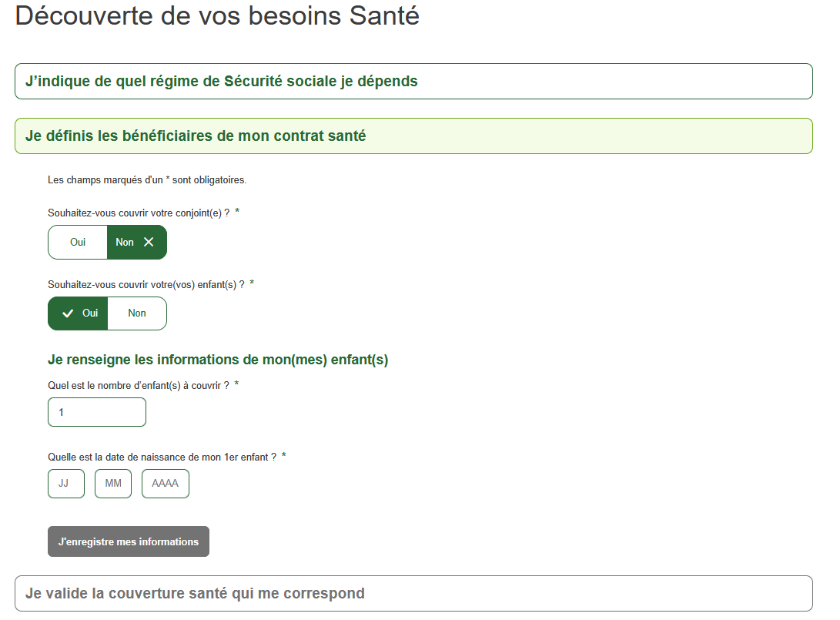The image size is (840, 620).
Task: Click the MM month field
Action: [113, 484]
